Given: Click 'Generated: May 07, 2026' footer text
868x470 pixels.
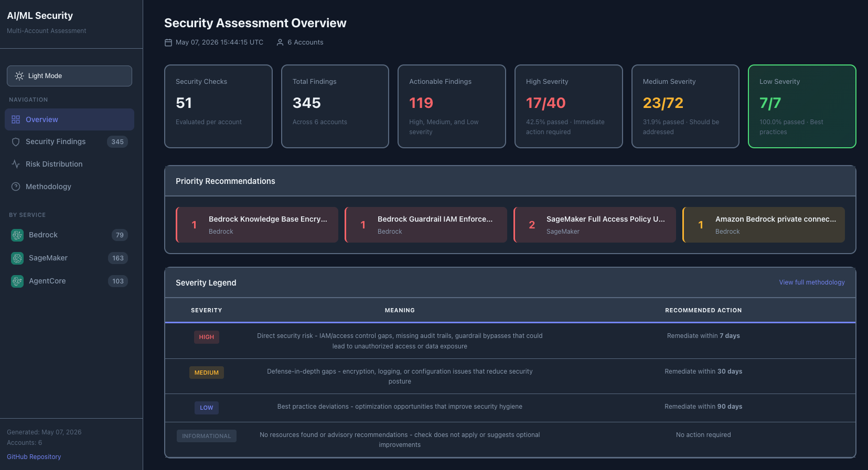Looking at the screenshot, I should (x=44, y=432).
